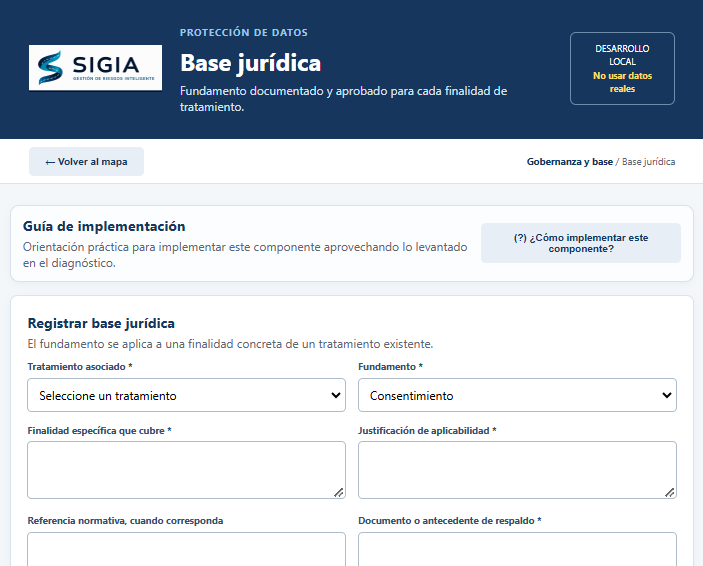Viewport: 703px width, 566px height.
Task: Click the Documento o antecedente de respaldo field
Action: pyautogui.click(x=517, y=549)
